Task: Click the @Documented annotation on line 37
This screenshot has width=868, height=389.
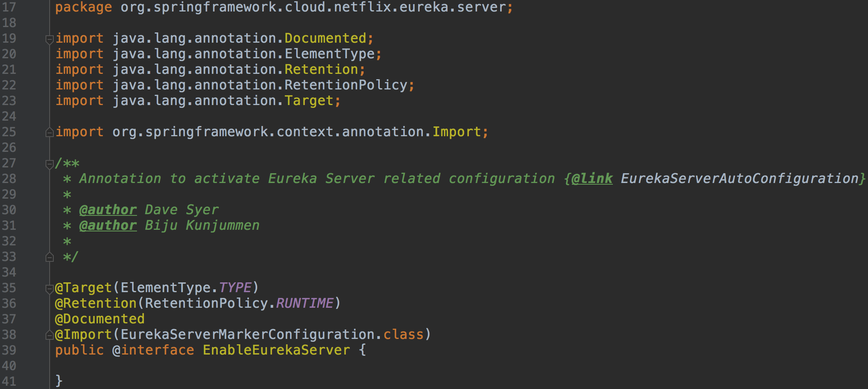Action: tap(100, 319)
